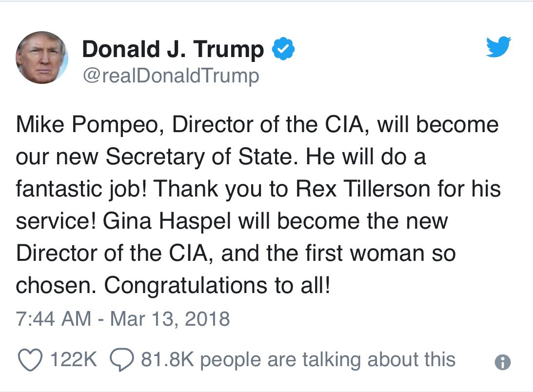Open "81.8K people are talking about this"
Image resolution: width=533 pixels, height=392 pixels.
(298, 360)
